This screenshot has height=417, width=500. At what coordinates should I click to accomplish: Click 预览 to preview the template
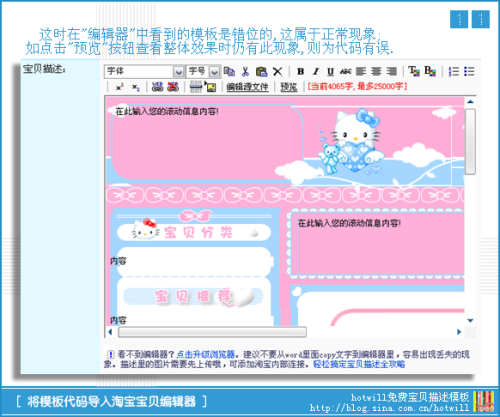[x=289, y=87]
